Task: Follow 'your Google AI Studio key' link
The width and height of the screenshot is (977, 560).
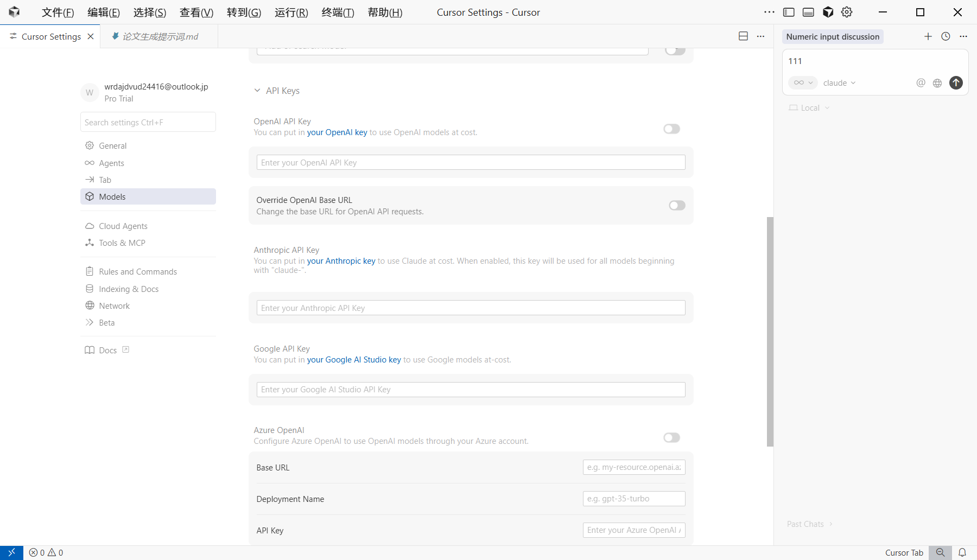Action: 354,360
